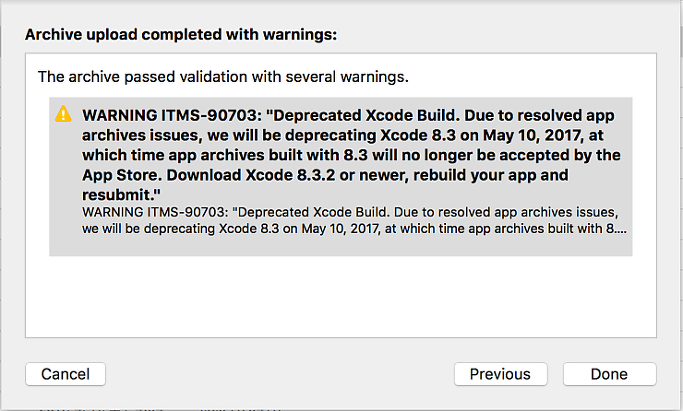Image resolution: width=683 pixels, height=411 pixels.
Task: Click the bold "May 10, 2017" date
Action: 533,135
